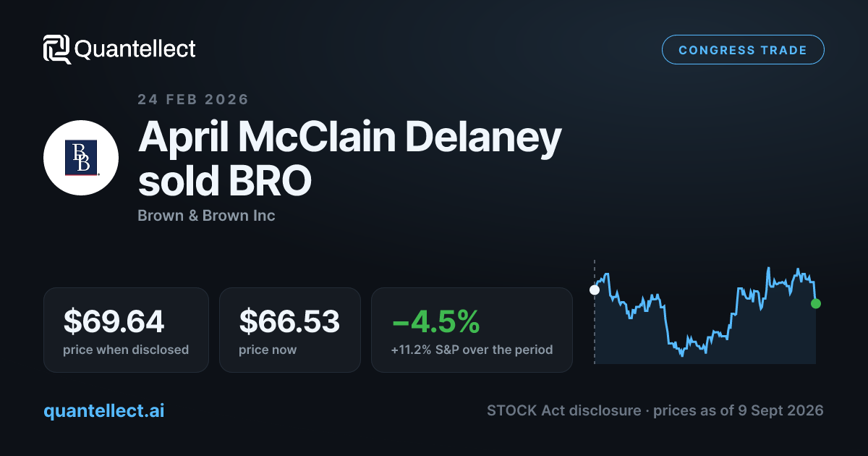
Task: Click the Quantellect logo icon
Action: tap(57, 49)
